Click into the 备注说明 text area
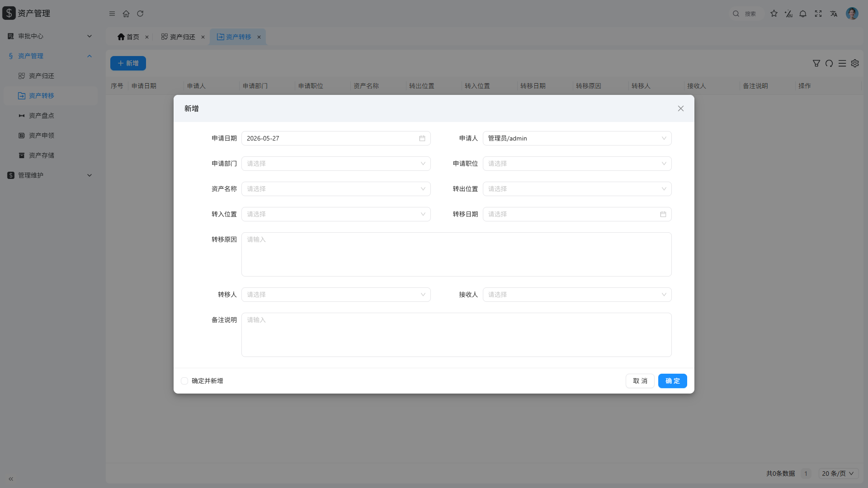 point(456,335)
